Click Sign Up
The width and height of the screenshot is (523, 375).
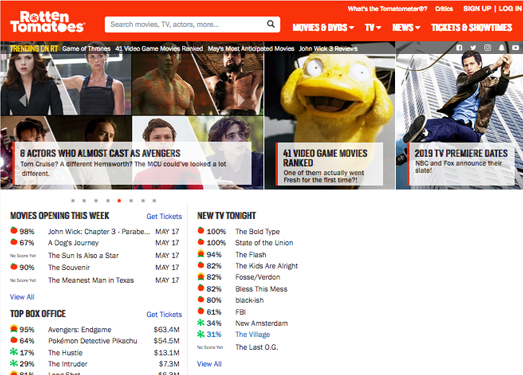477,9
